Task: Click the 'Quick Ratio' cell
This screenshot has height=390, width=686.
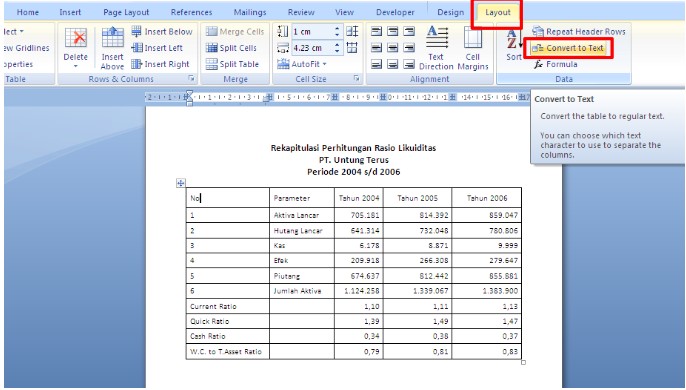Action: coord(228,321)
